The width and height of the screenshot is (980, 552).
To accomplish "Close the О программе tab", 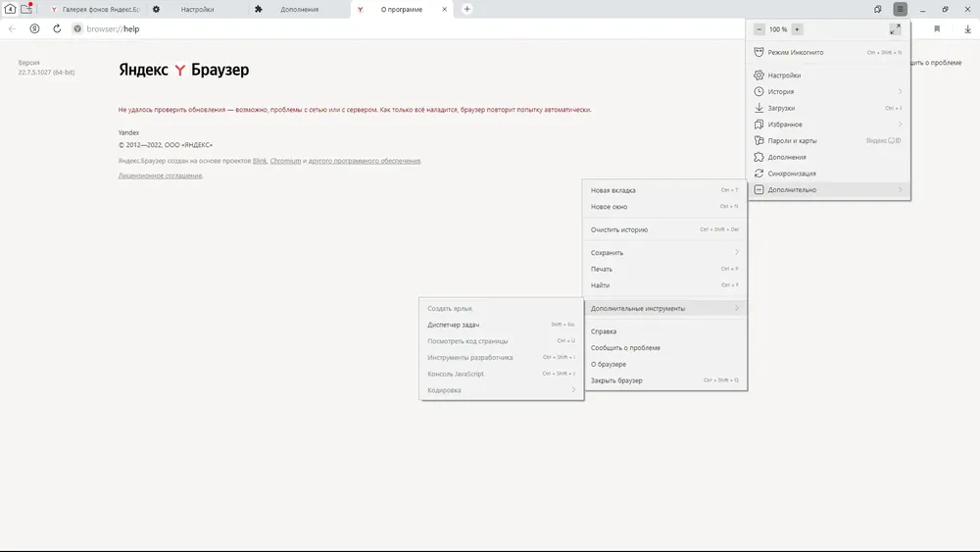I will pos(444,10).
